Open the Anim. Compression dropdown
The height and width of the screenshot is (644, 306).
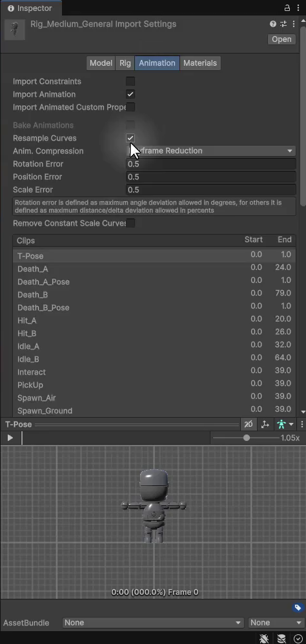click(x=211, y=151)
